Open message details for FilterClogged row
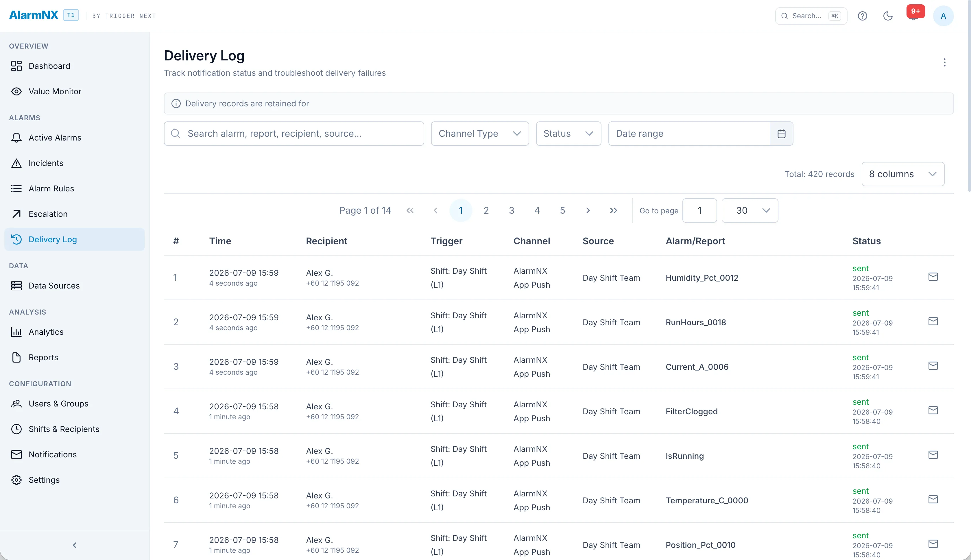 coord(933,410)
